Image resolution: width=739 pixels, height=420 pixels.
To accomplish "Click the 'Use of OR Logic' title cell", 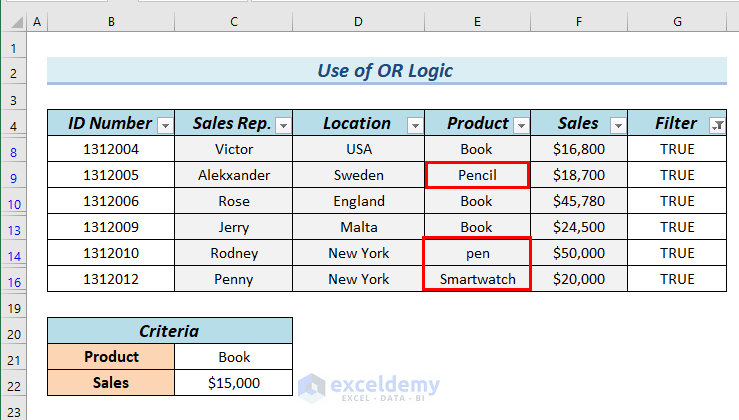I will 385,71.
